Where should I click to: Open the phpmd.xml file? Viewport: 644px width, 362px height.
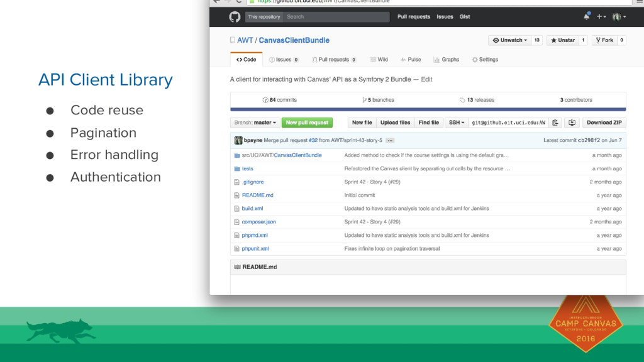pos(255,236)
